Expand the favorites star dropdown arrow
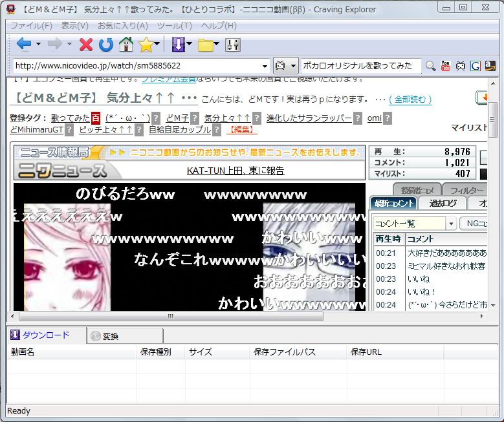This screenshot has height=422, width=504. tap(157, 44)
